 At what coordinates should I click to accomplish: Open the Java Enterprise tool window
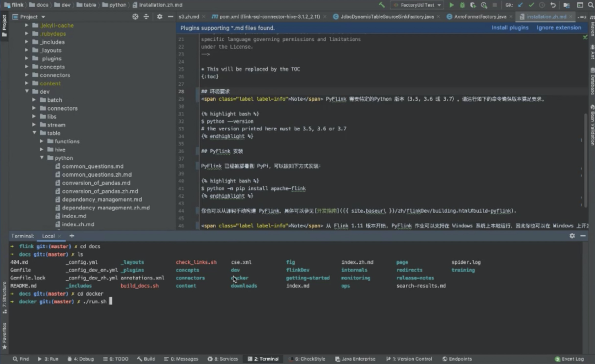click(355, 358)
